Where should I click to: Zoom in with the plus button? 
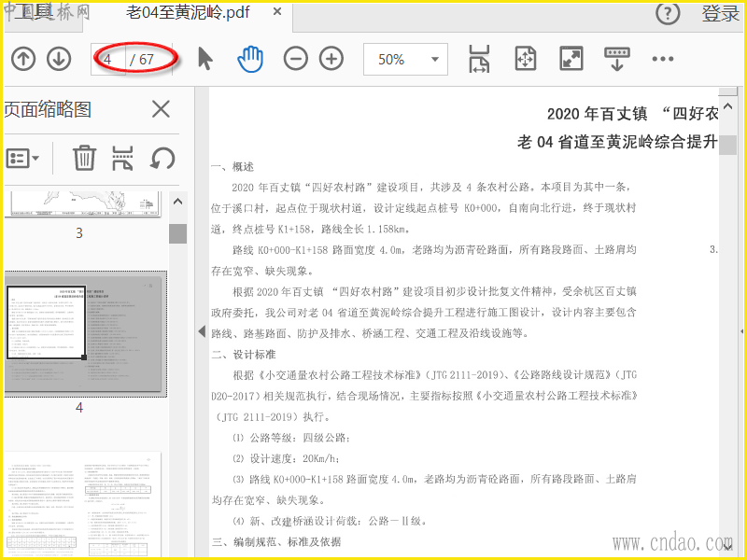(331, 59)
